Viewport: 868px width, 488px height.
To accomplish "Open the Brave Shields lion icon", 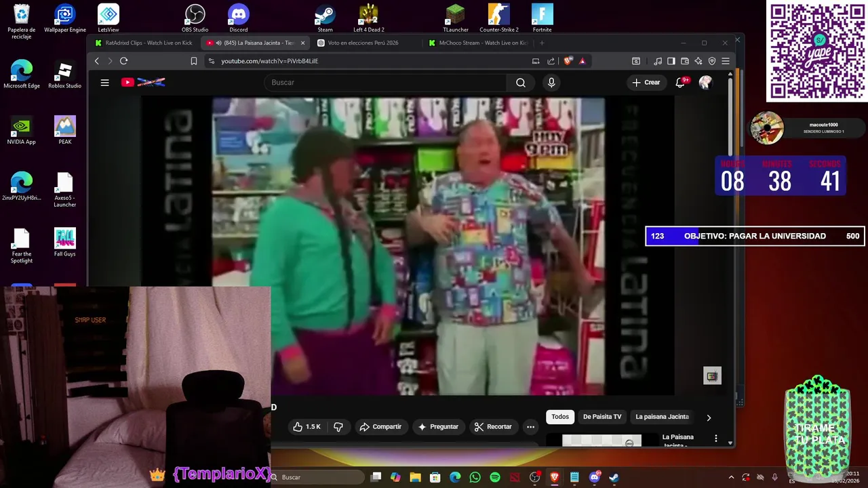I will coord(568,61).
